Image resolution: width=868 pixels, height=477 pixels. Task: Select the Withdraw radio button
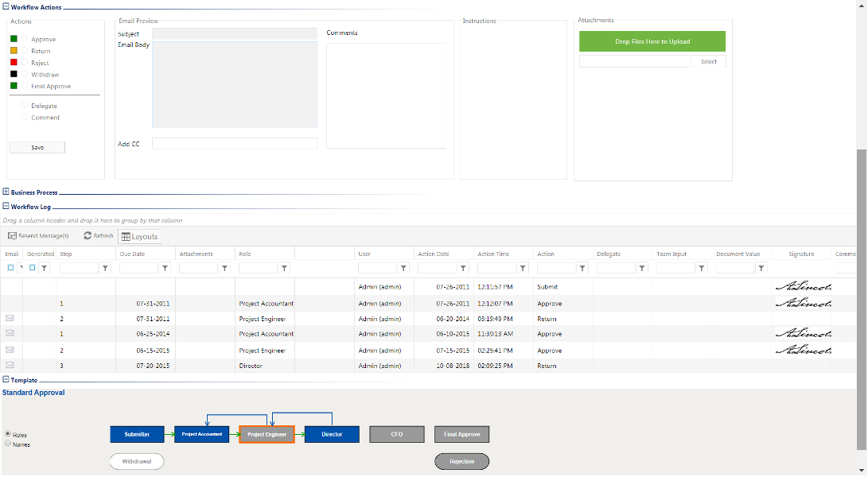(x=25, y=74)
